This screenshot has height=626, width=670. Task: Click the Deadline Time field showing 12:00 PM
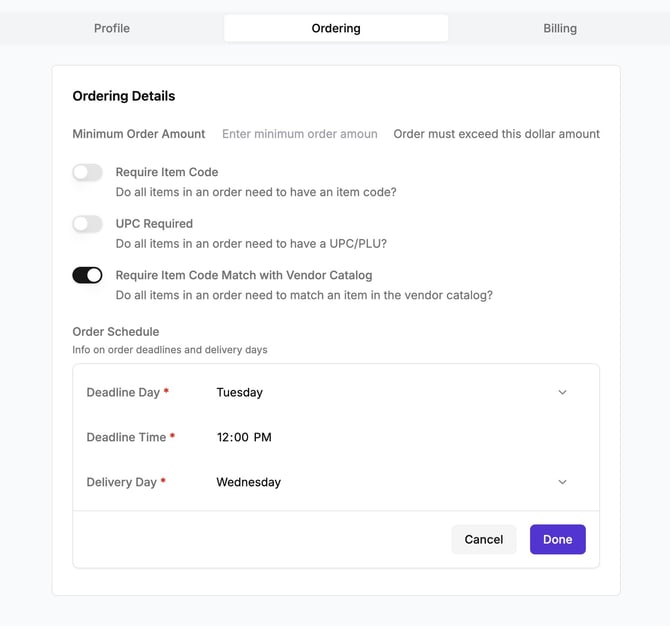click(244, 437)
